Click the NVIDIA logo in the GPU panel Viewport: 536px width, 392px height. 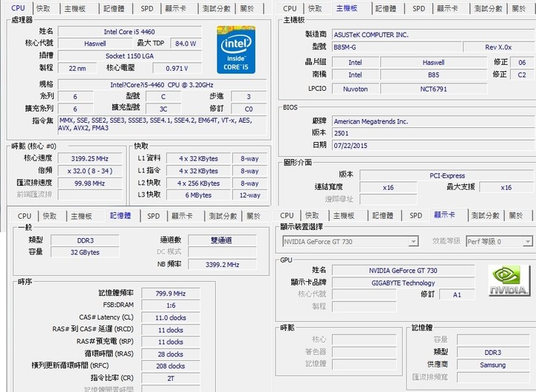pos(509,280)
